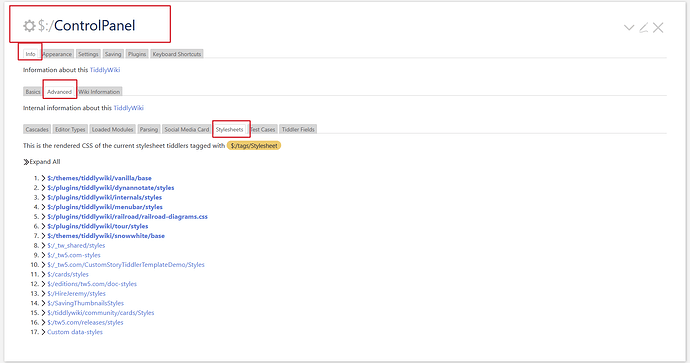Click the $:/tags/Stylesheet tag pill
This screenshot has width=690, height=363.
click(254, 145)
